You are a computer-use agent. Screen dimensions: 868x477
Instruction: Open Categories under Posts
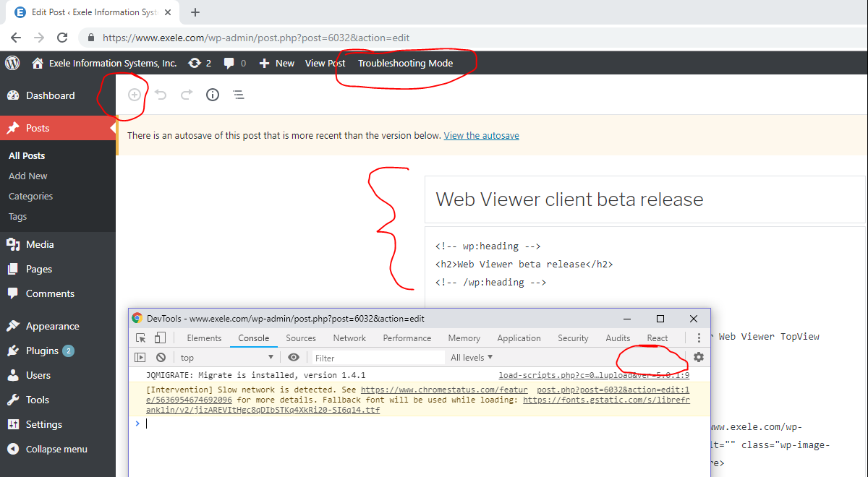[30, 196]
